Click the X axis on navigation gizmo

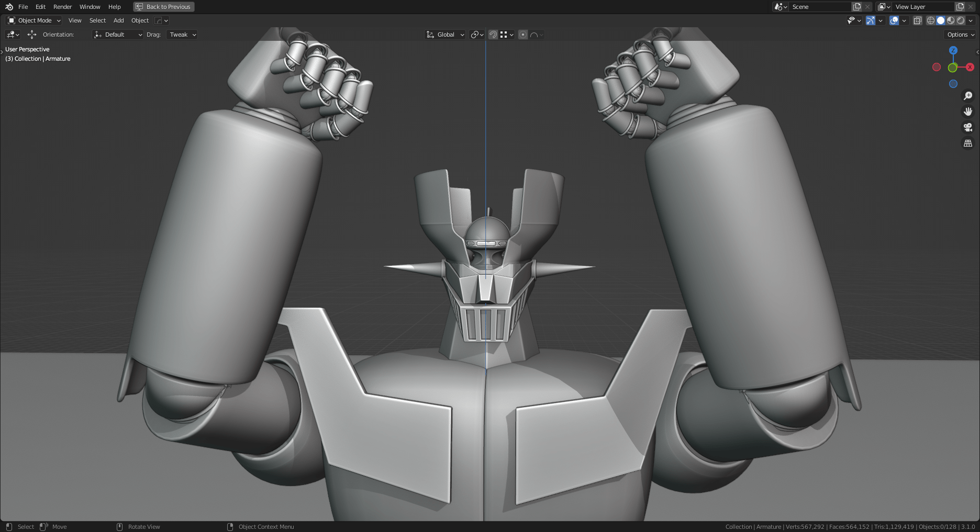[x=970, y=67]
